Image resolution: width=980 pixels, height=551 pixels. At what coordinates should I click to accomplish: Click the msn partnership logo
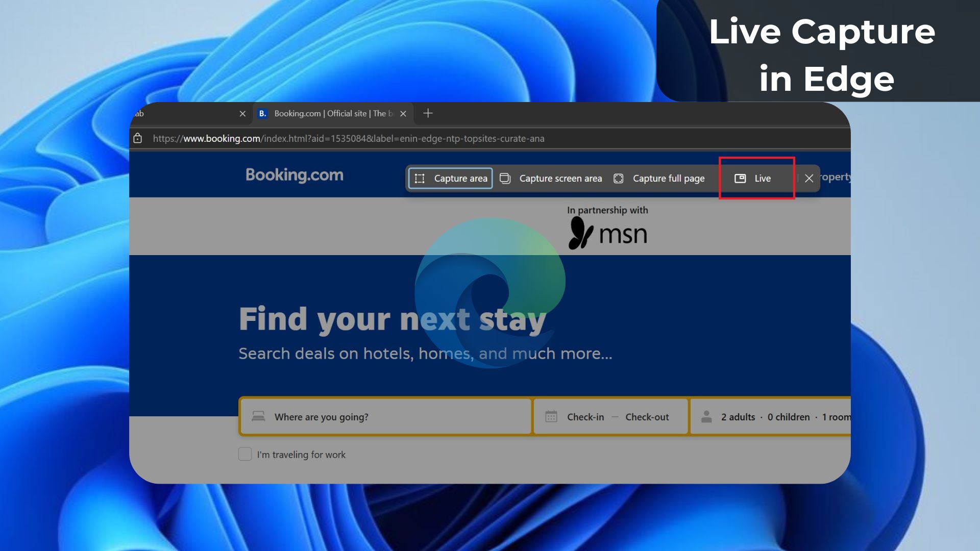click(607, 234)
